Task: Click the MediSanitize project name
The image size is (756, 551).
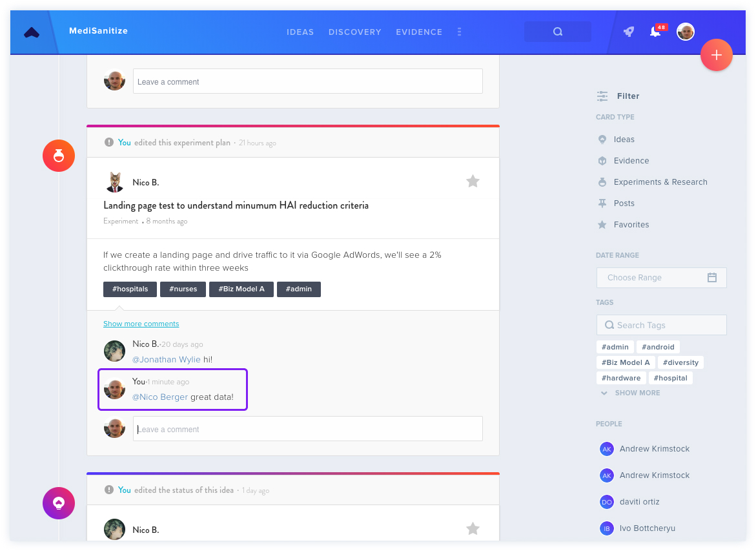Action: click(x=98, y=30)
